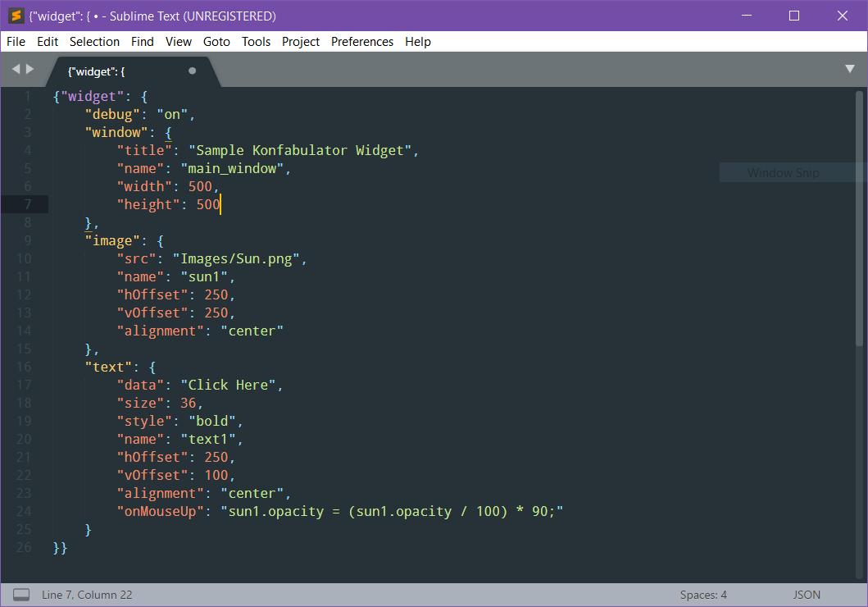Open the Spaces: 4 indentation menu

click(x=703, y=595)
